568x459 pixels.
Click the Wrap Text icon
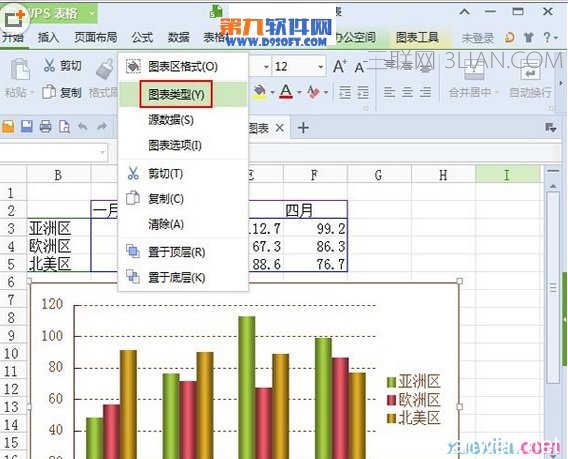[x=530, y=71]
